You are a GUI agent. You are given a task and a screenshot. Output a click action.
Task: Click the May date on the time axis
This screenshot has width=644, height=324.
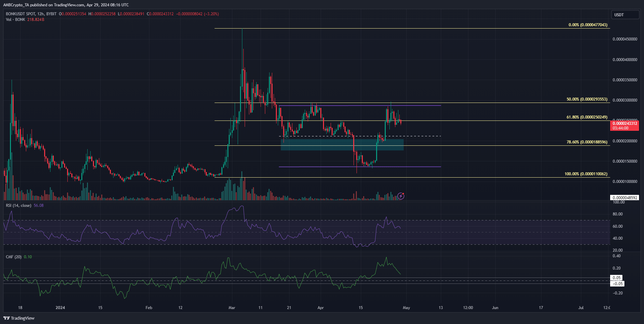[x=406, y=308]
